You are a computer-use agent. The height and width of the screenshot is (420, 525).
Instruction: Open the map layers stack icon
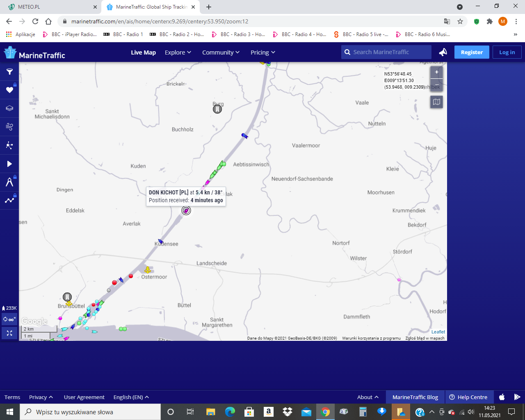coord(9,108)
